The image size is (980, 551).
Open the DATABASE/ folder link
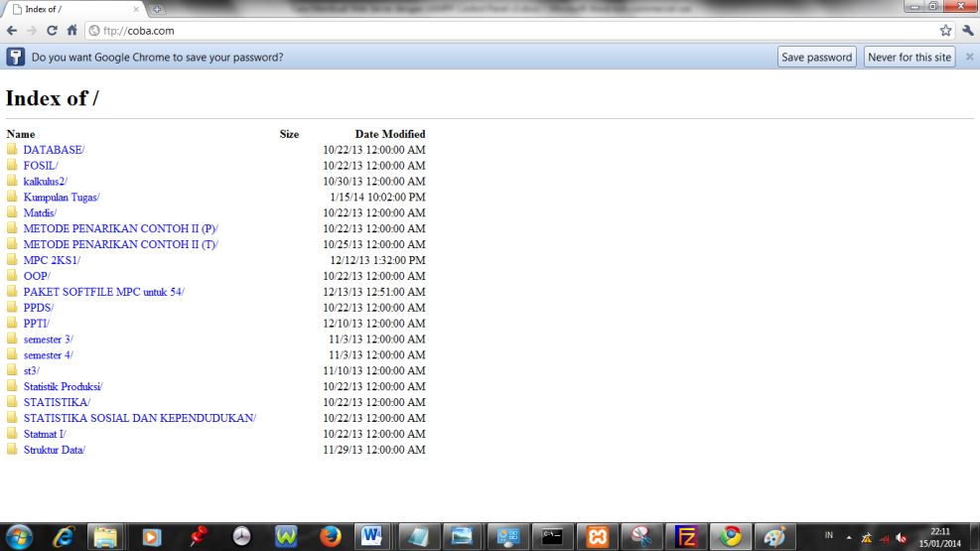coord(54,150)
